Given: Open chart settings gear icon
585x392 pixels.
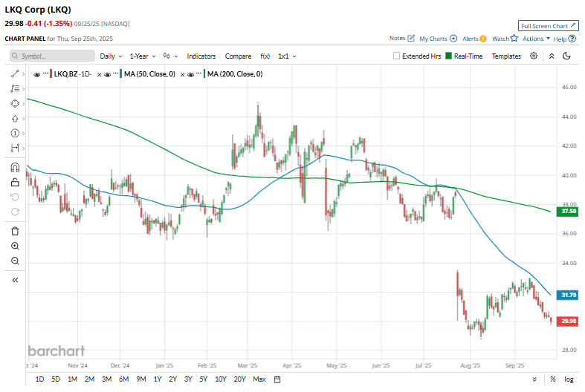Looking at the screenshot, I should pos(534,56).
